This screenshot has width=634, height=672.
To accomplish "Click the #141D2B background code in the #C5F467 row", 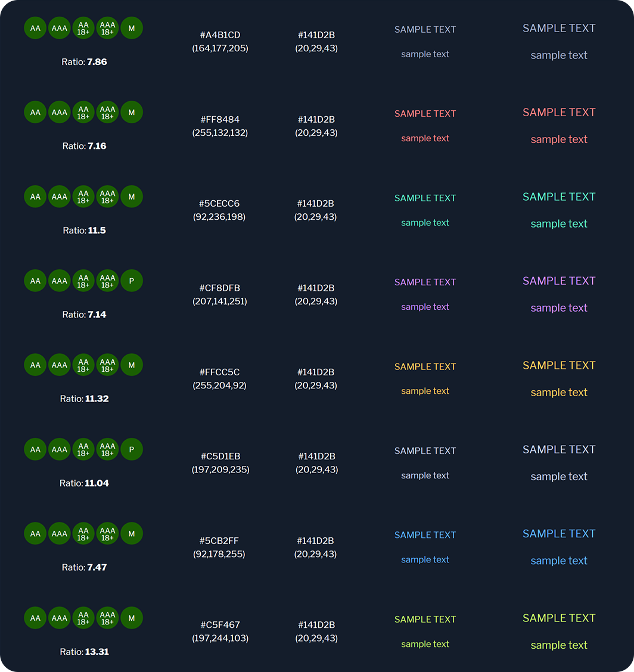I will click(316, 625).
